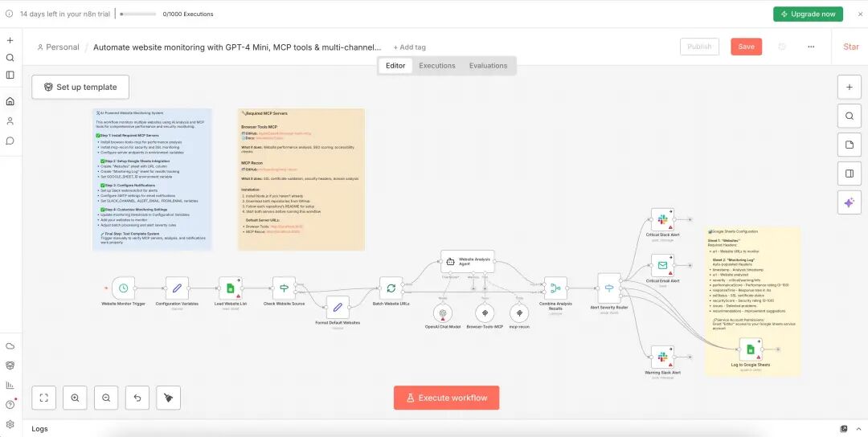Viewport: 868px width, 437px height.
Task: Click the Execute workflow button
Action: tap(446, 398)
